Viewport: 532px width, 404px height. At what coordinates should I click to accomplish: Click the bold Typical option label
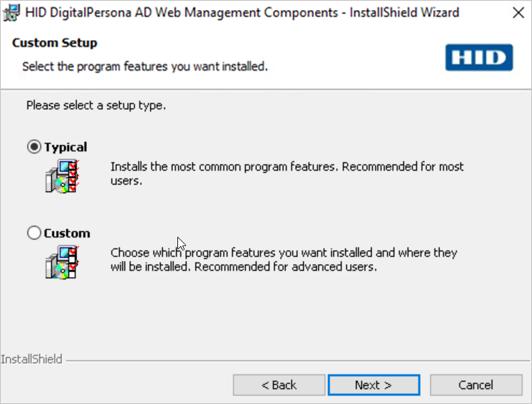[x=65, y=147]
